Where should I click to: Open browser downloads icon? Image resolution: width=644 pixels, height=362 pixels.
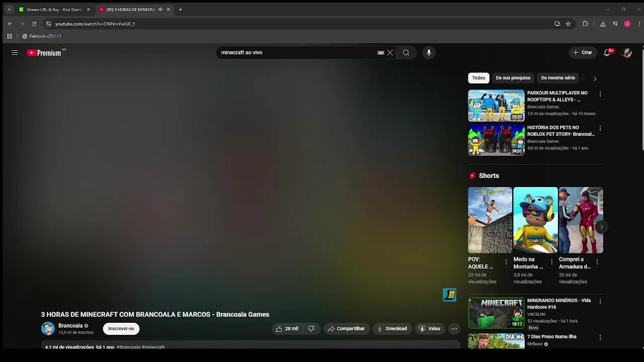click(x=603, y=24)
